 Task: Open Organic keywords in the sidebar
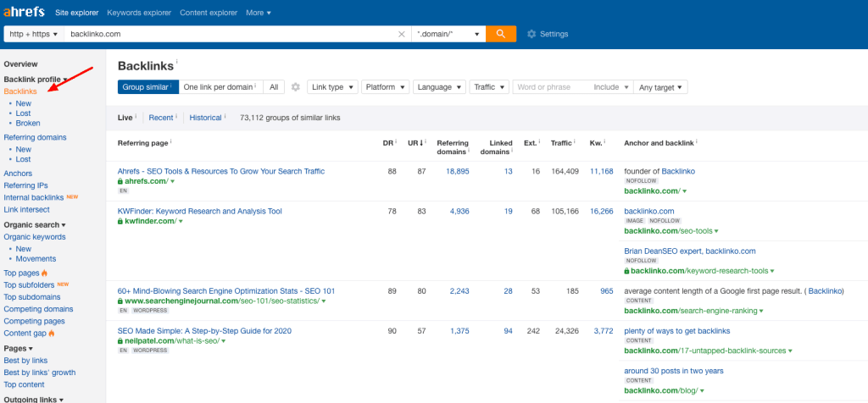pos(34,237)
